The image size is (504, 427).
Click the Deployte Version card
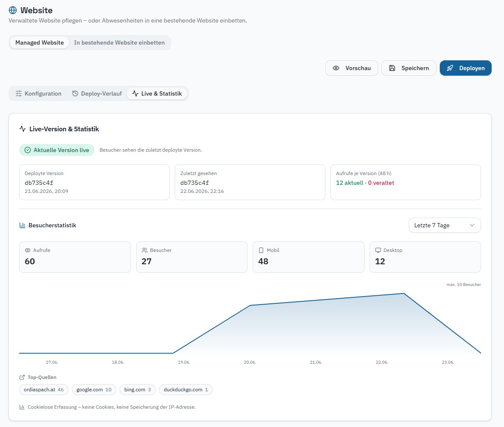tap(94, 182)
